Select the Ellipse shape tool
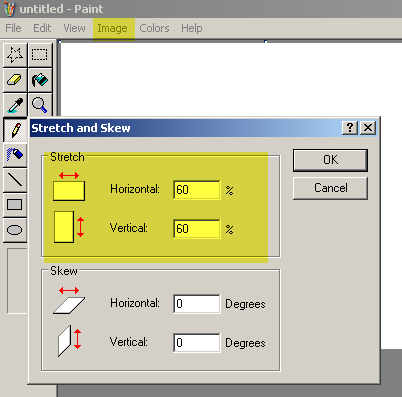402x397 pixels. click(15, 230)
